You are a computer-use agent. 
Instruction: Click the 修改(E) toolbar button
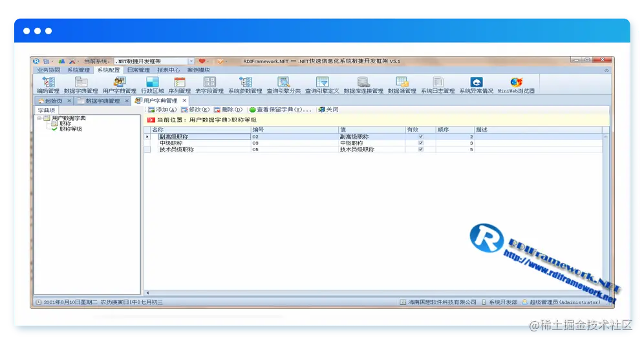tap(195, 110)
